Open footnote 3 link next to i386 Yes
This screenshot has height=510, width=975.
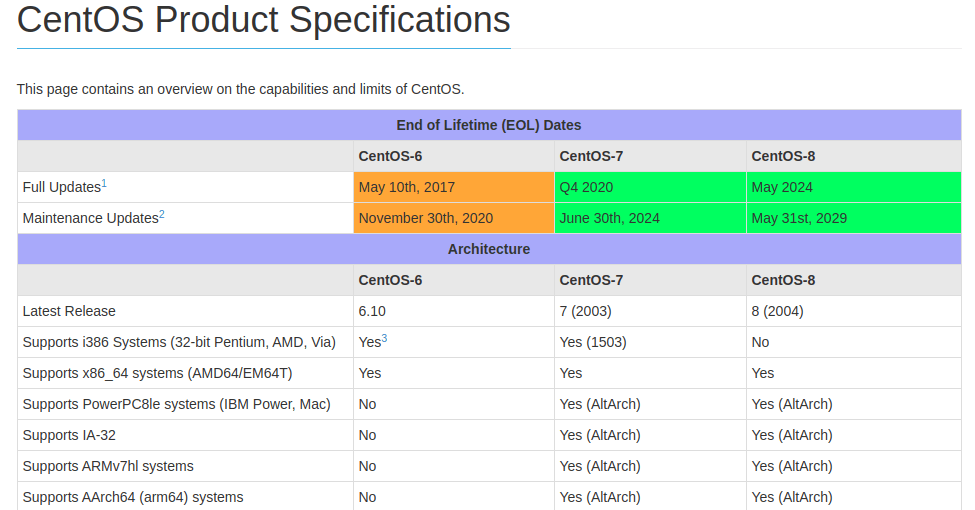coord(384,338)
